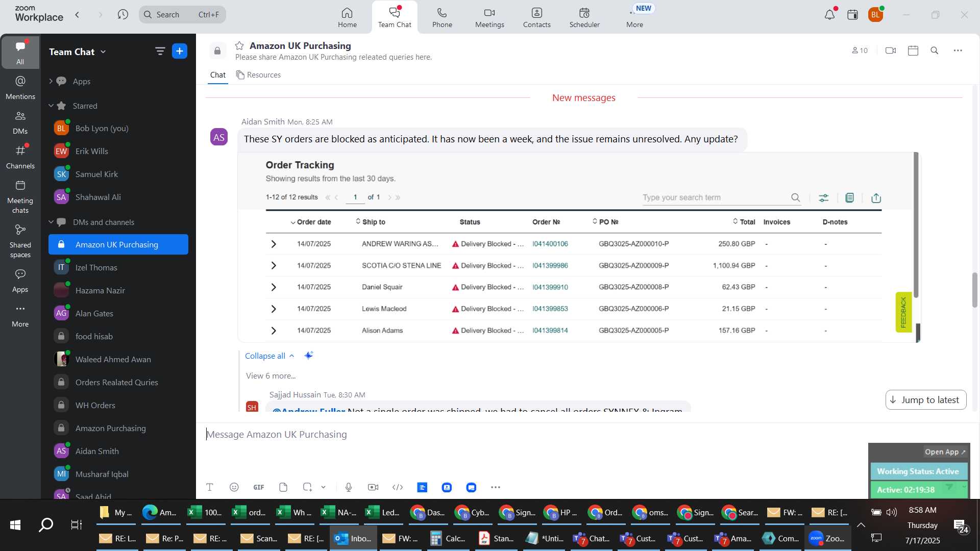
Task: Open the Apps item above More in the left rail
Action: tap(20, 281)
